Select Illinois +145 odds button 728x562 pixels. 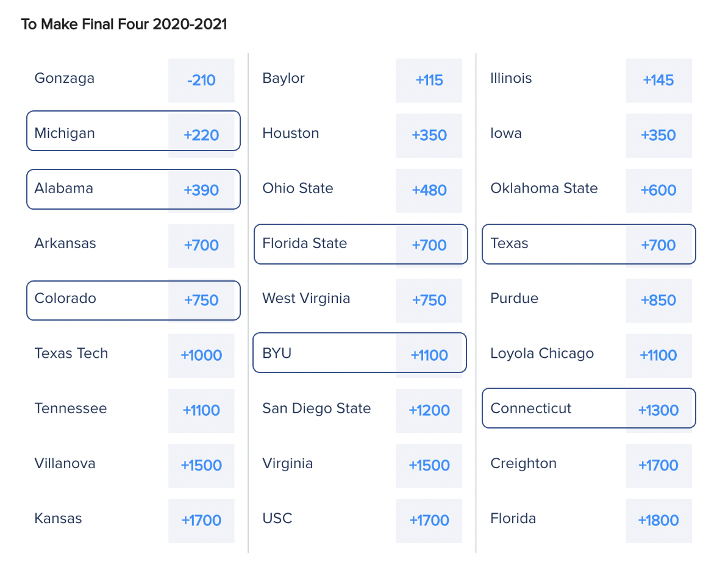coord(658,80)
